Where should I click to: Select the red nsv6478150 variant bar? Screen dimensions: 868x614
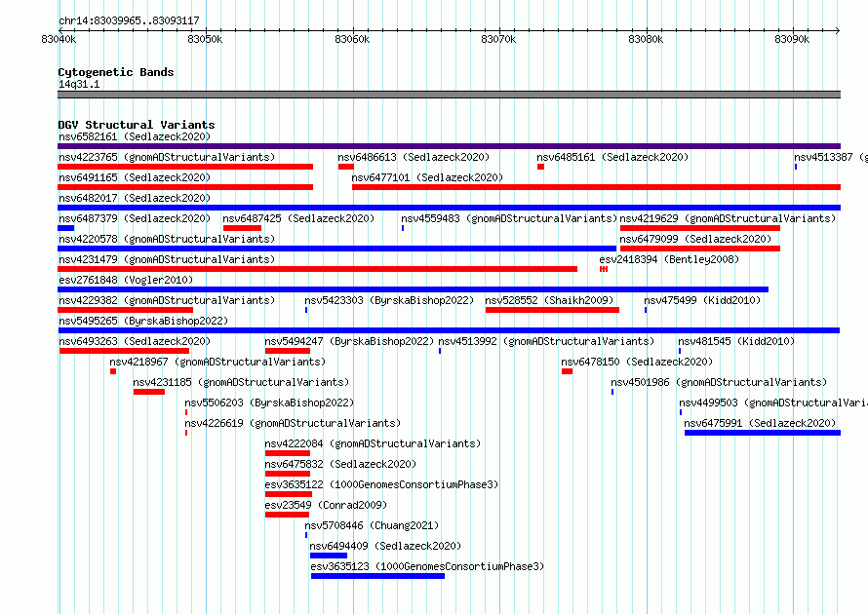tap(567, 371)
